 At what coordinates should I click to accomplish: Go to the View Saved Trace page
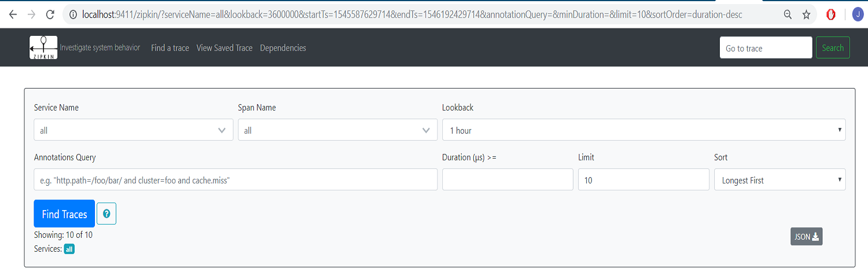tap(225, 48)
